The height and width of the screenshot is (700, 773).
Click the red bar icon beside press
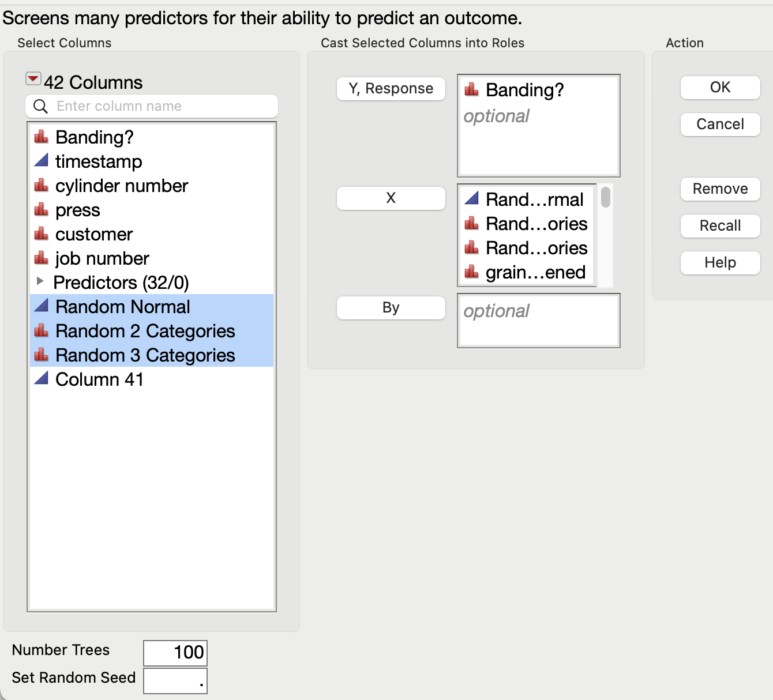click(x=41, y=210)
